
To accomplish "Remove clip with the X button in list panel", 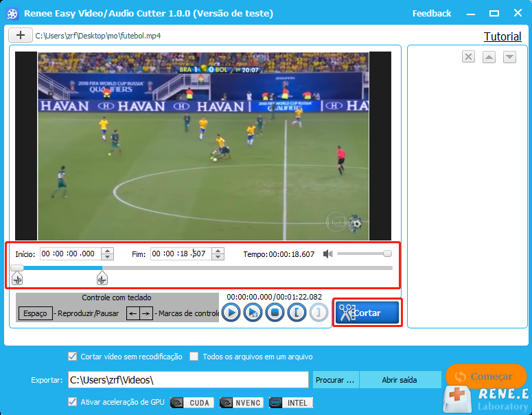I will pyautogui.click(x=468, y=56).
